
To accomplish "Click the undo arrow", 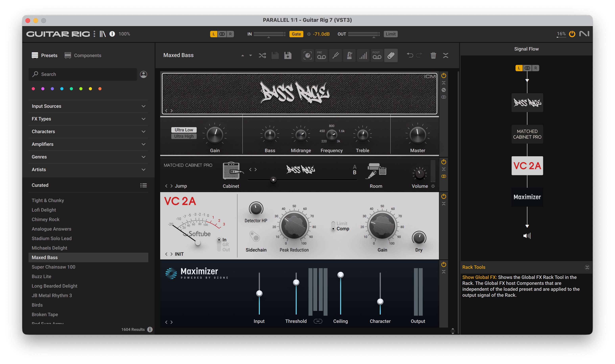I will coord(410,55).
